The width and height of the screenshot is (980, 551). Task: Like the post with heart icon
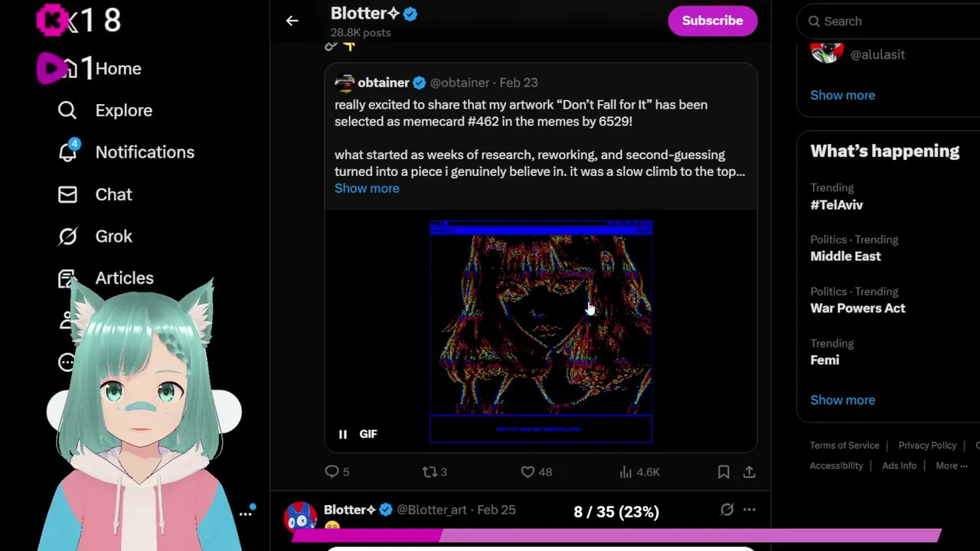528,472
